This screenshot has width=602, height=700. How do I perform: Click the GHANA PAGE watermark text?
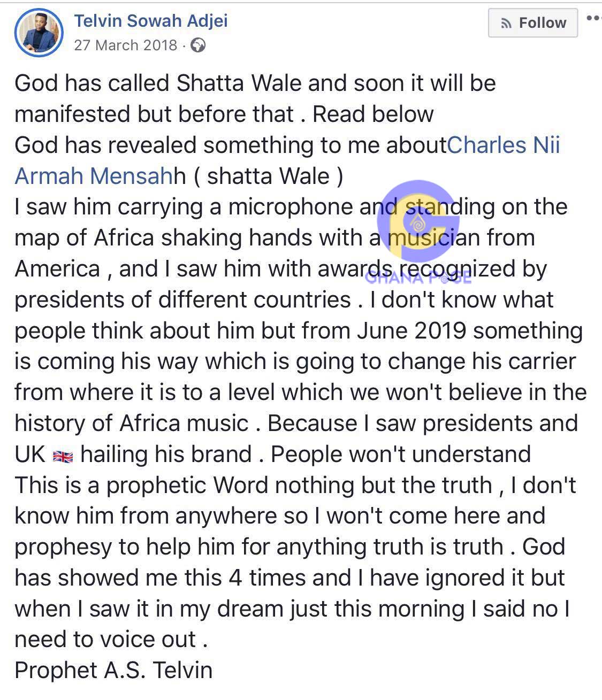418,277
